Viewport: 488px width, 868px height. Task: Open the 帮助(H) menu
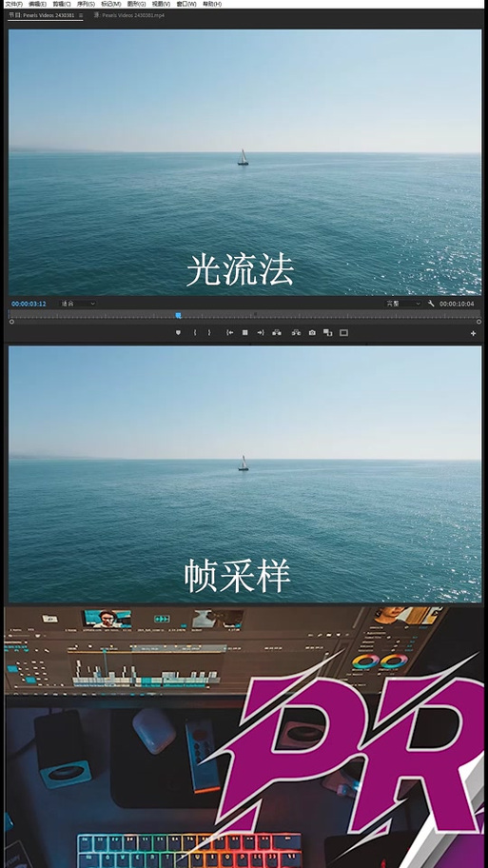point(212,4)
